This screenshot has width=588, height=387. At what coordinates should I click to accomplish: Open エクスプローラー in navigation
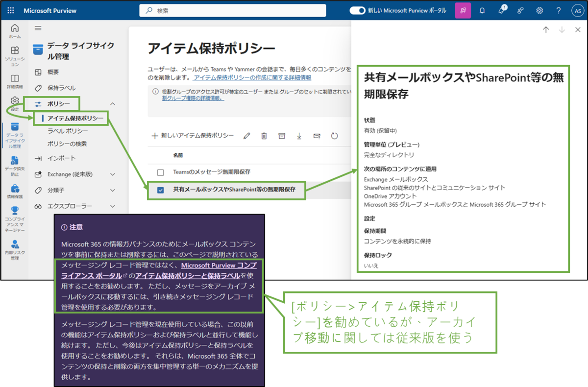(x=70, y=206)
